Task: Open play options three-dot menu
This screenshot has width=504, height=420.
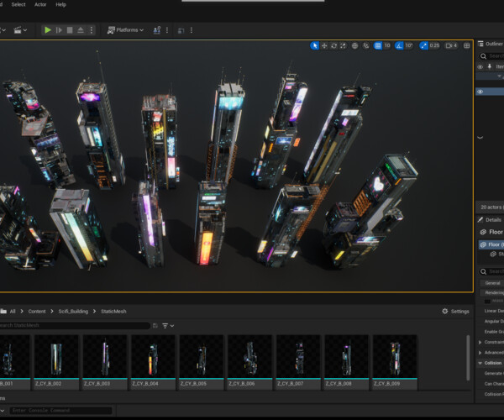Action: (92, 30)
